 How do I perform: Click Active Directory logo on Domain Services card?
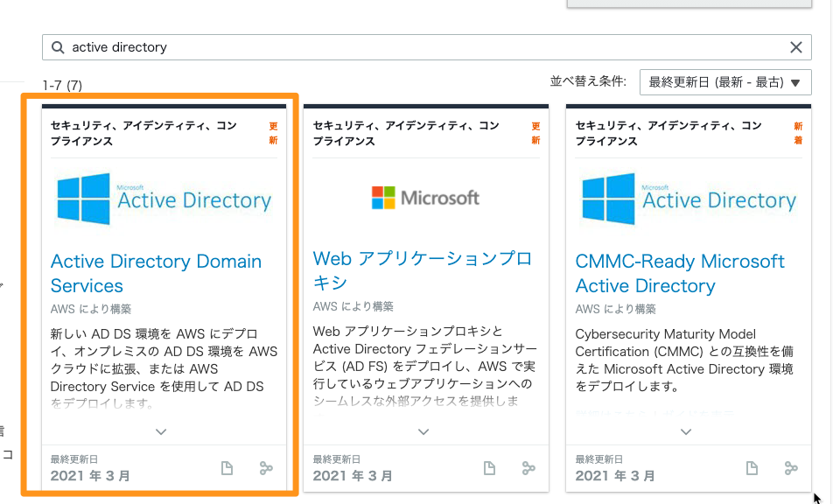(164, 199)
